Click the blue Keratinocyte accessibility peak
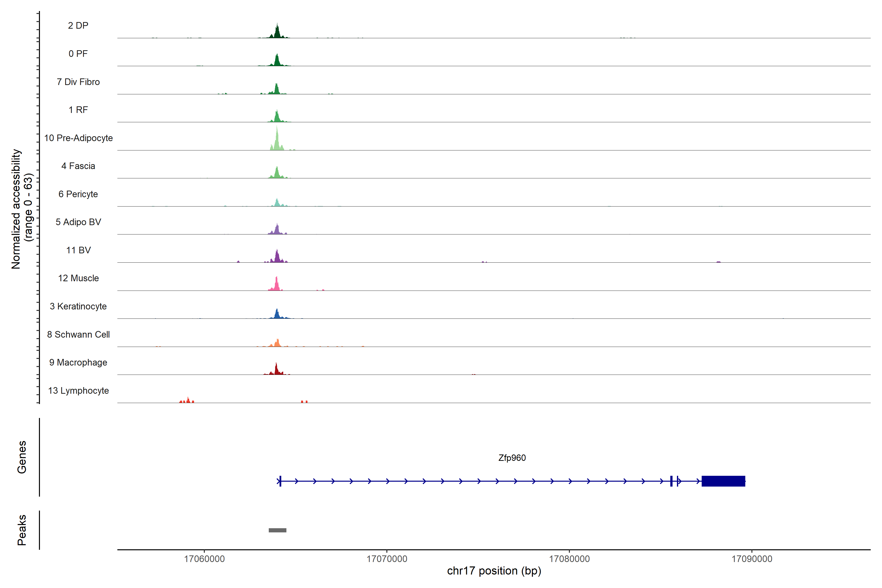Viewport: 882px width, 588px height. [x=277, y=314]
